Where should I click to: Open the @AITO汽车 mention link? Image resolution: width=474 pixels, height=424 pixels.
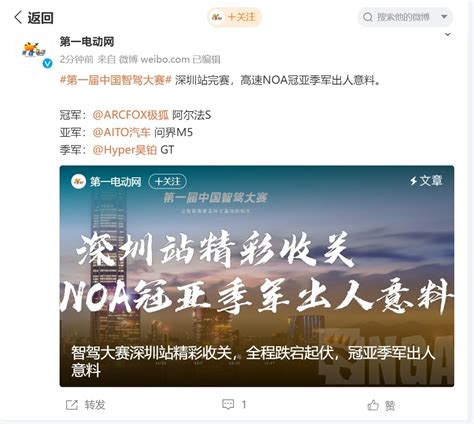click(122, 133)
